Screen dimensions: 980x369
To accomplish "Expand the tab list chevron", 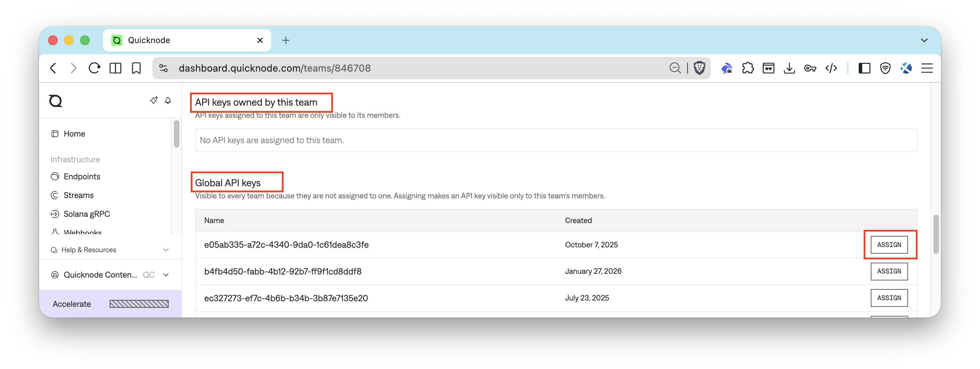I will pyautogui.click(x=924, y=40).
